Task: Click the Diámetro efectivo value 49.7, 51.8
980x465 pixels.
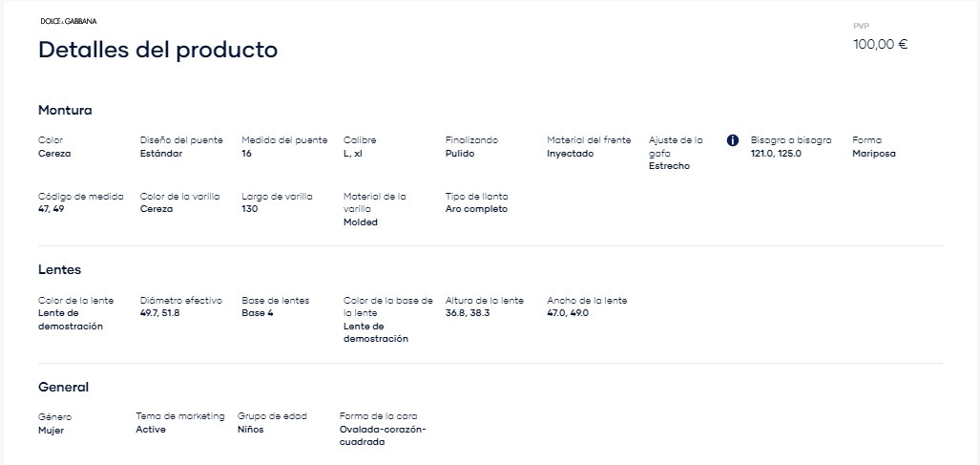Action: [x=160, y=313]
